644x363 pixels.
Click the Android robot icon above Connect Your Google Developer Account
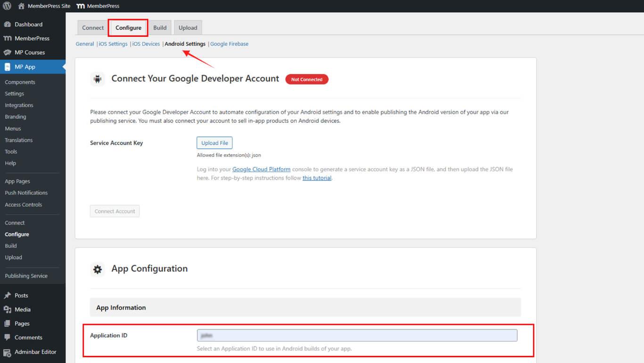point(98,79)
